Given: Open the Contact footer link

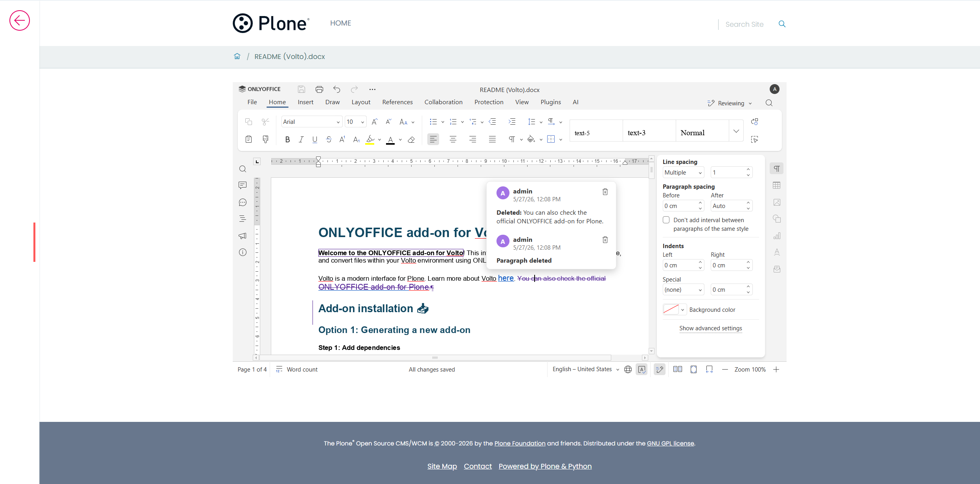Looking at the screenshot, I should click(x=478, y=466).
